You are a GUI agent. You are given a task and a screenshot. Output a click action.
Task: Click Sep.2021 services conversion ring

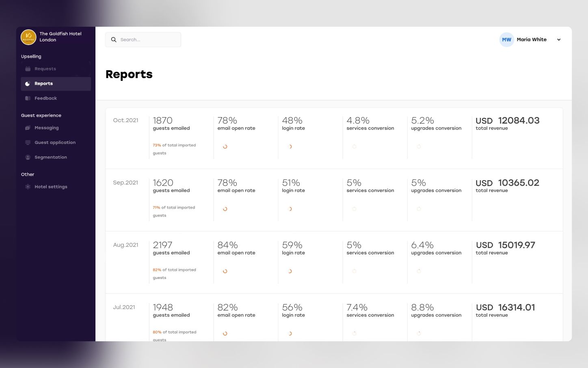click(354, 209)
